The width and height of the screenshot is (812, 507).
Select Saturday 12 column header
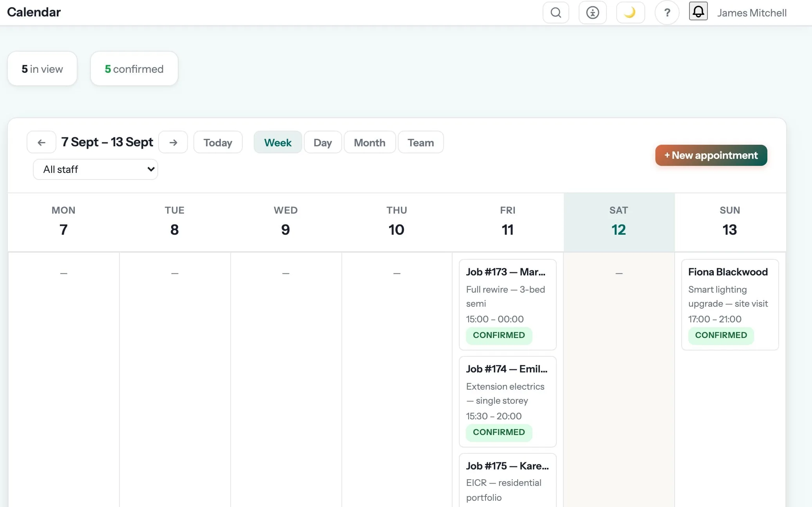pyautogui.click(x=619, y=221)
